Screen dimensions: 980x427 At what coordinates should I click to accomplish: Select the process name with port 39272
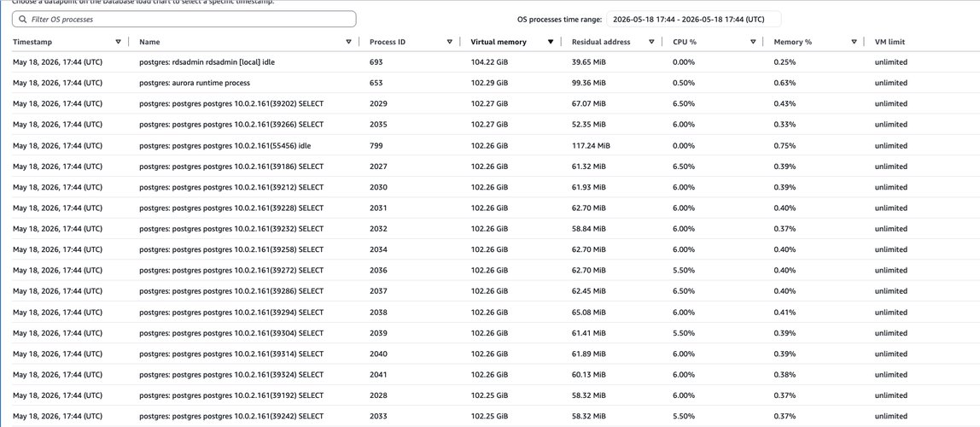coord(231,270)
